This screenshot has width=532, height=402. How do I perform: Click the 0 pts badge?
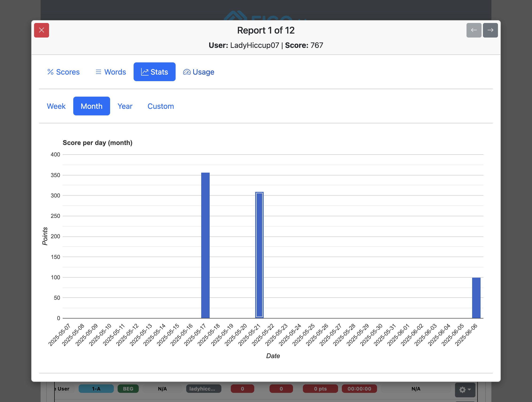tap(320, 389)
